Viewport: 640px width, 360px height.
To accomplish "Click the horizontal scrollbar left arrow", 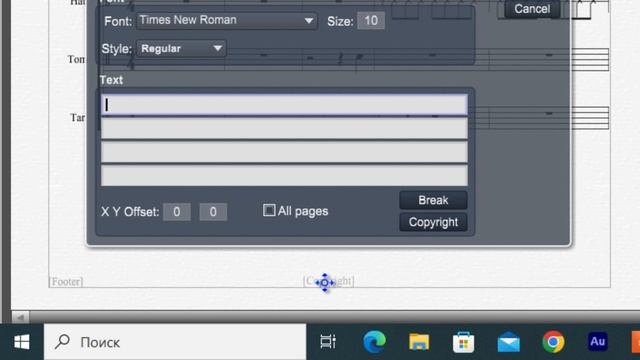I will pos(20,317).
